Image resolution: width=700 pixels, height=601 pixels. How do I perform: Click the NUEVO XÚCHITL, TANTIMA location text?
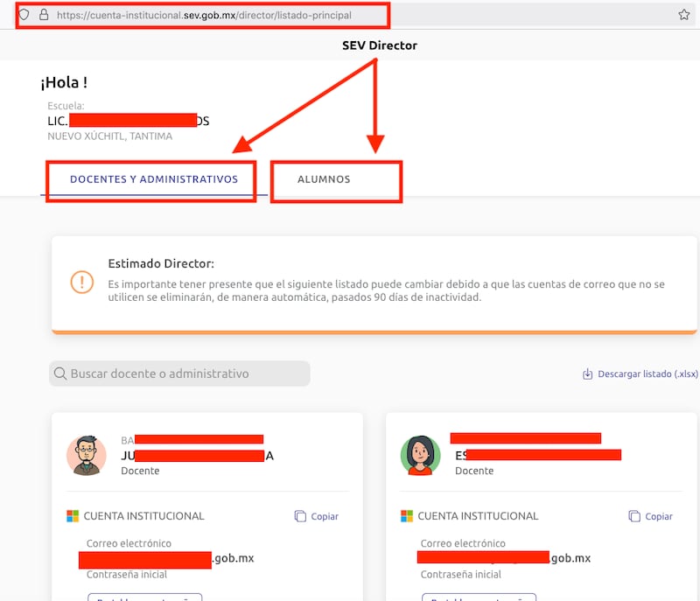(x=110, y=136)
